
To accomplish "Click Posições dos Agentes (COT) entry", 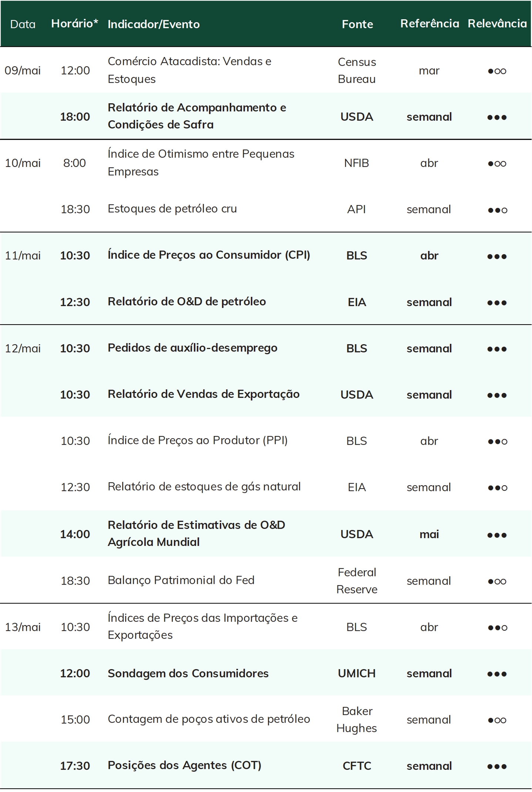I will [x=184, y=765].
